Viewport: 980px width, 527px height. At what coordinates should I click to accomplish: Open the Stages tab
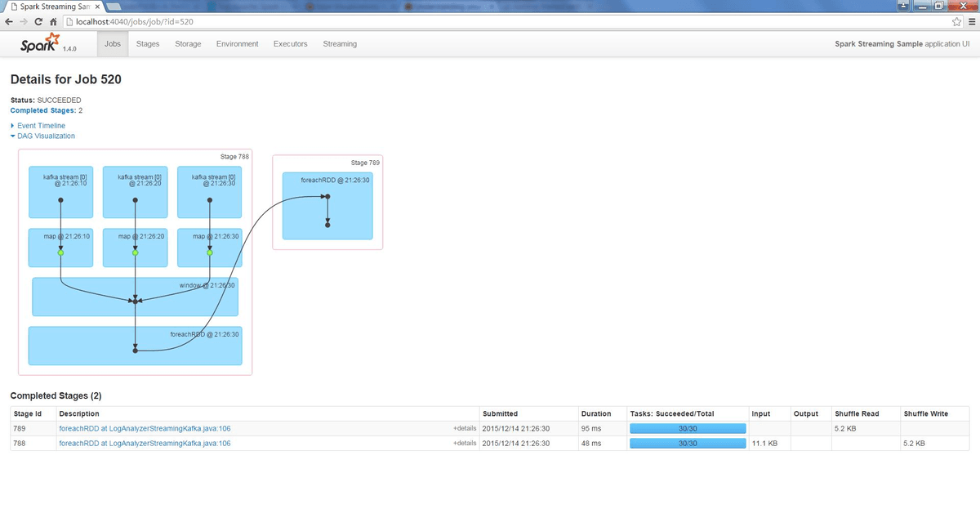point(148,44)
